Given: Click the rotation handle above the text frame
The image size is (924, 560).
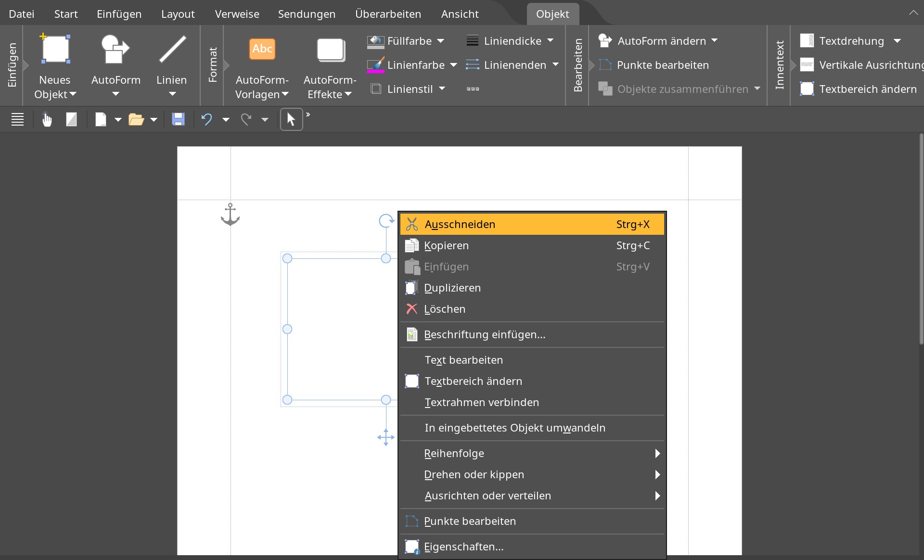Looking at the screenshot, I should tap(386, 221).
